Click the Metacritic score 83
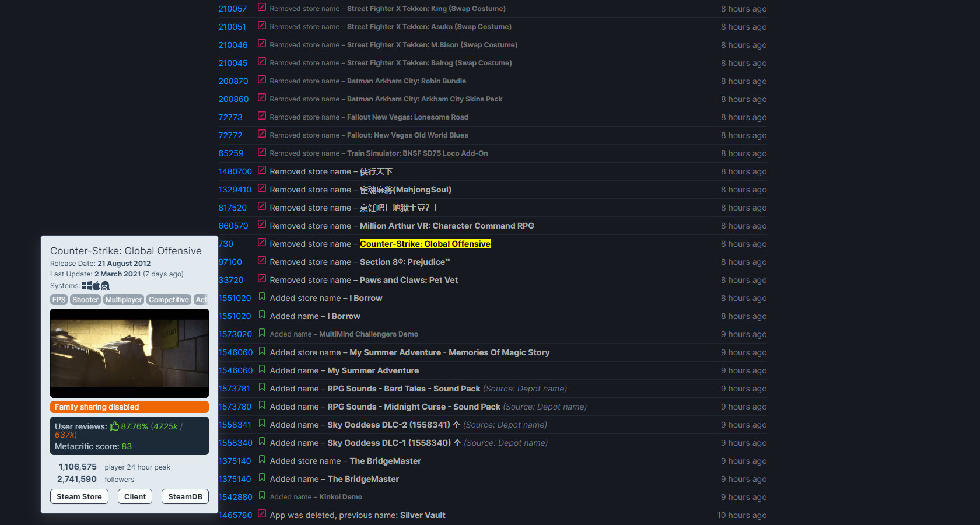Image resolution: width=980 pixels, height=525 pixels. 127,446
